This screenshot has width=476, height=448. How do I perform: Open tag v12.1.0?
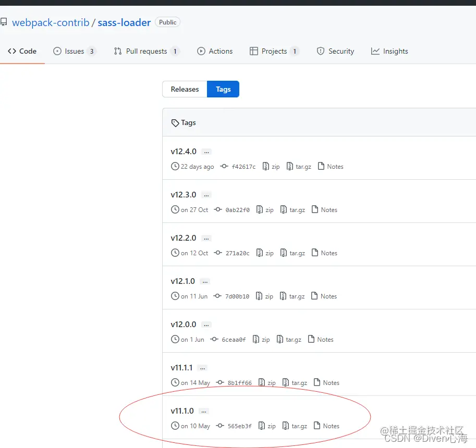[183, 281]
